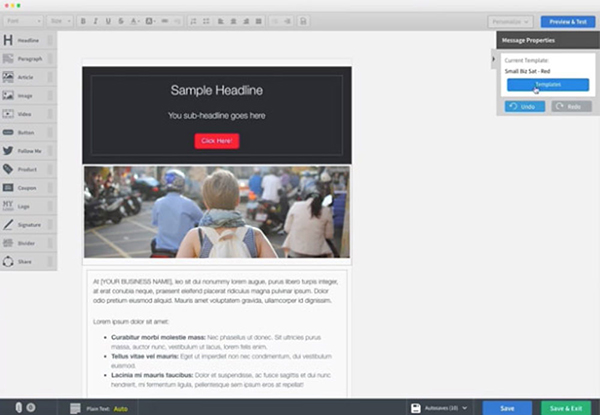Toggle Plain Text Auto setting
This screenshot has height=415, width=600.
[121, 409]
